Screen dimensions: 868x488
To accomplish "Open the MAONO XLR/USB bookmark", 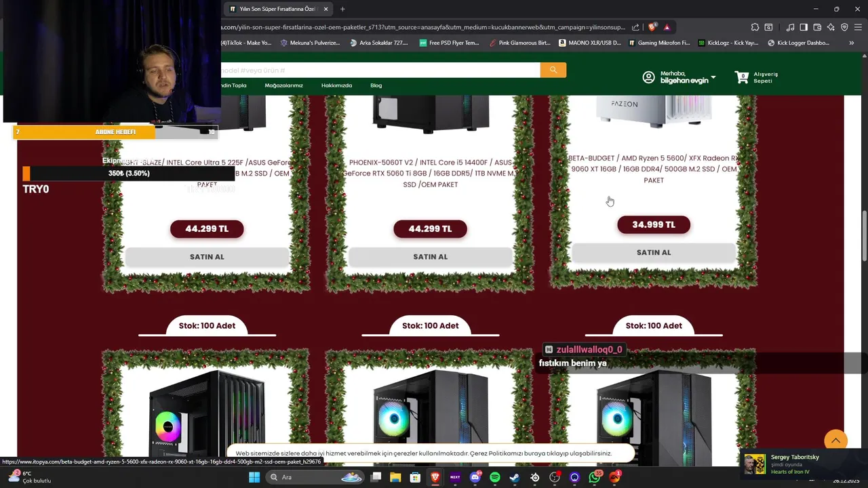I will point(590,43).
